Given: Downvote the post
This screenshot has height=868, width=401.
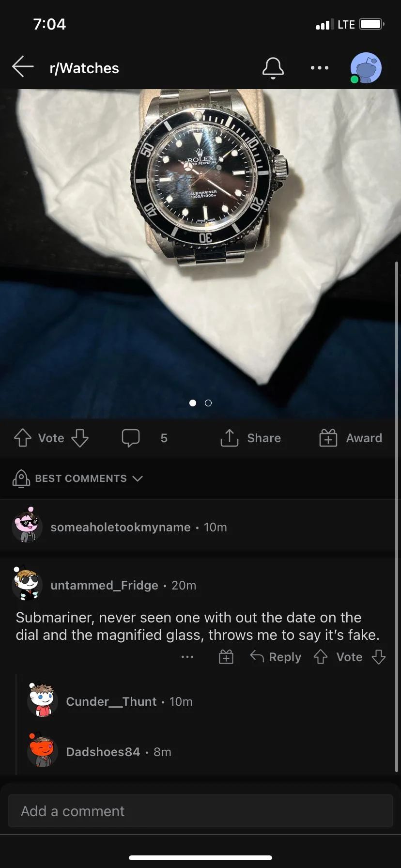Looking at the screenshot, I should click(x=80, y=438).
